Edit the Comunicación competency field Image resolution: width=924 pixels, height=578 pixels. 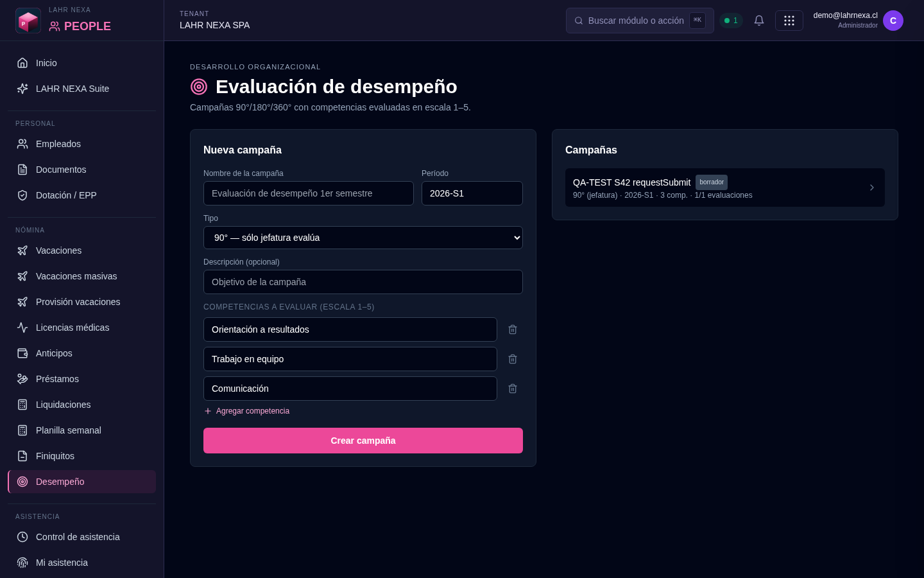[350, 389]
